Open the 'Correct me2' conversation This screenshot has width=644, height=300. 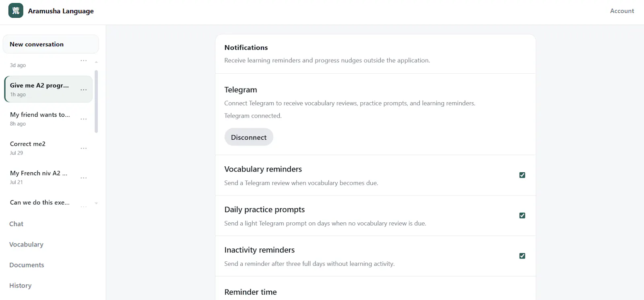[42, 148]
